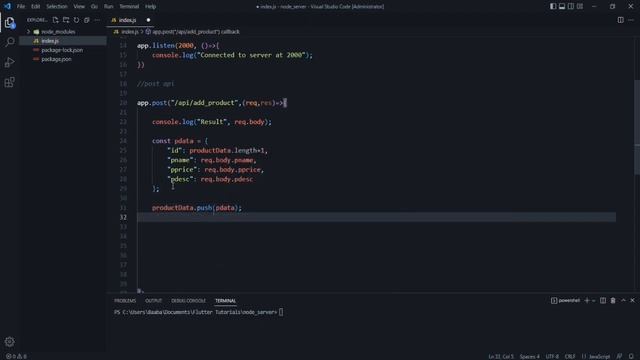Image resolution: width=640 pixels, height=360 pixels.
Task: Open the Explorer view in activity bar
Action: [9, 22]
